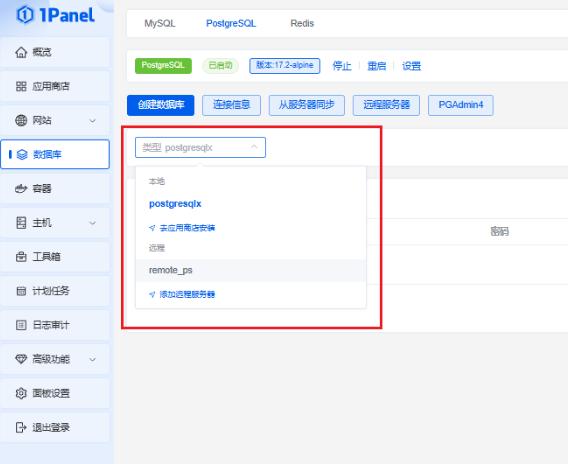Click the 停止 link
Screen dimensions: 568x464
click(x=342, y=66)
